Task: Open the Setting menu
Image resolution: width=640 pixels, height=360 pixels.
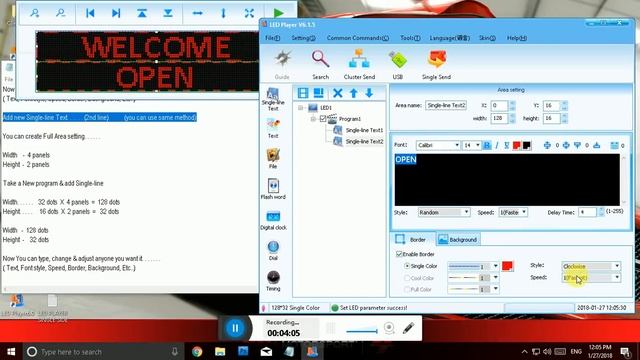Action: point(303,38)
